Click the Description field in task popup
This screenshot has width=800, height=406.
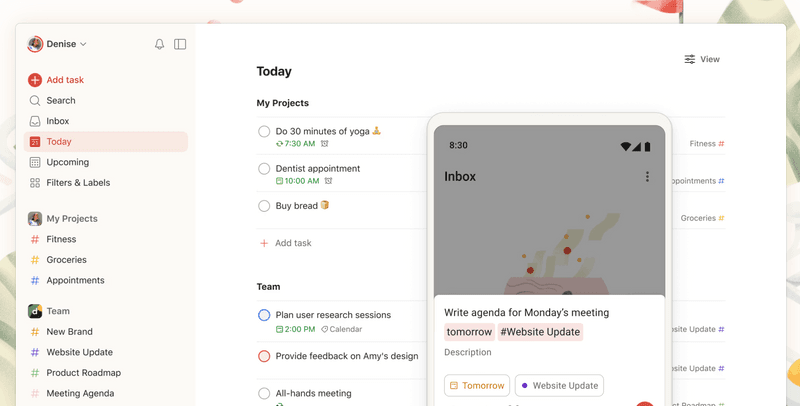pyautogui.click(x=468, y=352)
